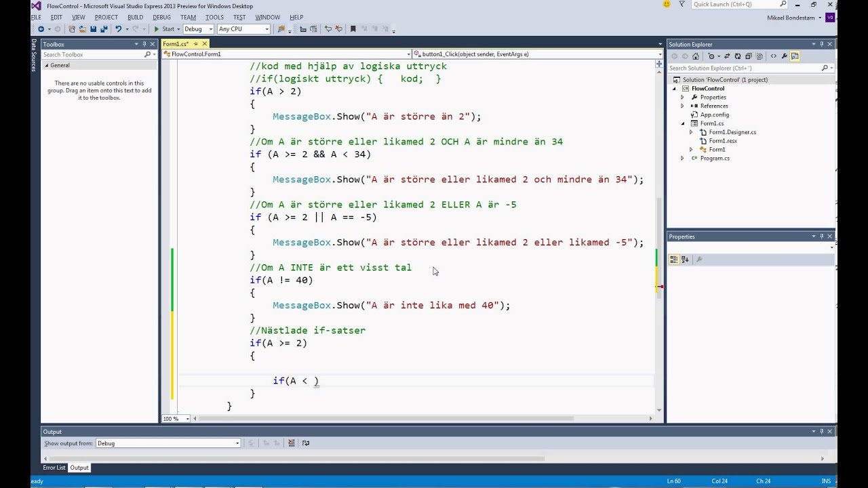Open the VIEW menu
This screenshot has height=488, width=868.
pyautogui.click(x=79, y=17)
